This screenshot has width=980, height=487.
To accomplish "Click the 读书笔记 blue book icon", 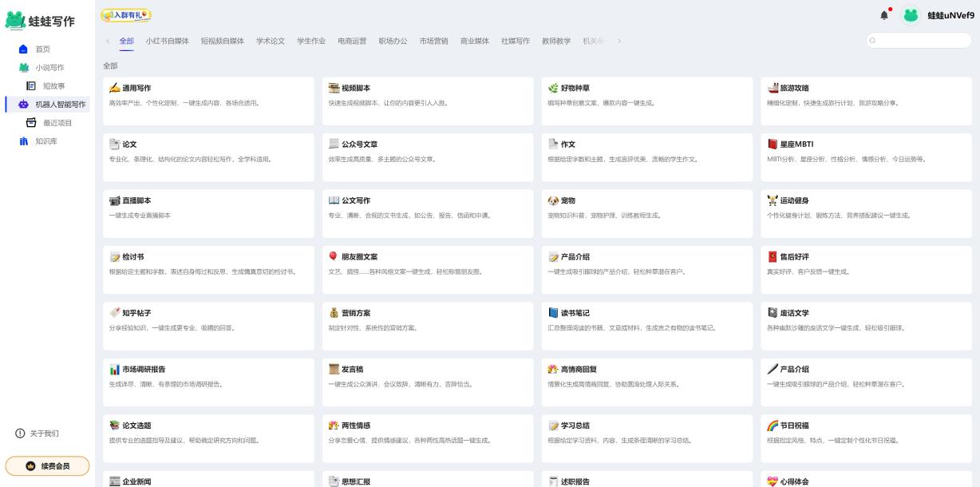I will 554,313.
